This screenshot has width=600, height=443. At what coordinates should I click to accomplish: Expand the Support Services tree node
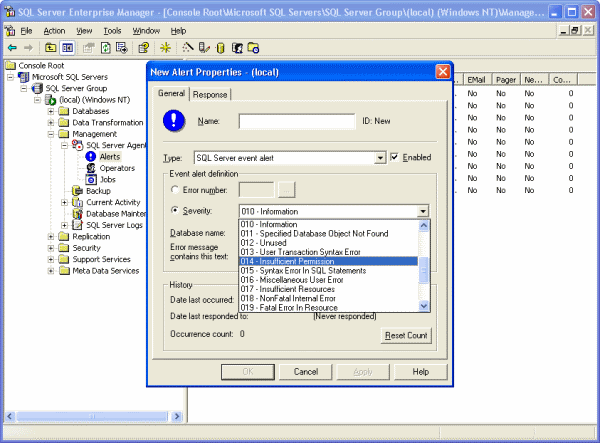(51, 260)
